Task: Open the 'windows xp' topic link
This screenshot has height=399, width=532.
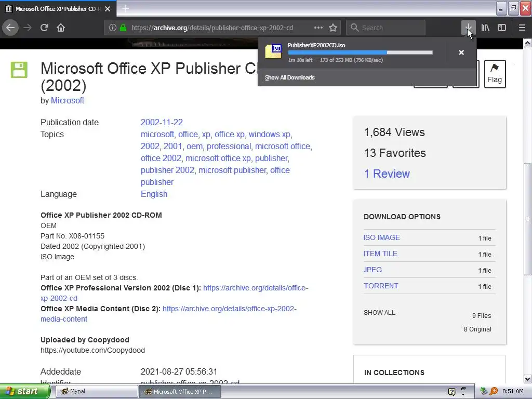Action: pos(270,135)
